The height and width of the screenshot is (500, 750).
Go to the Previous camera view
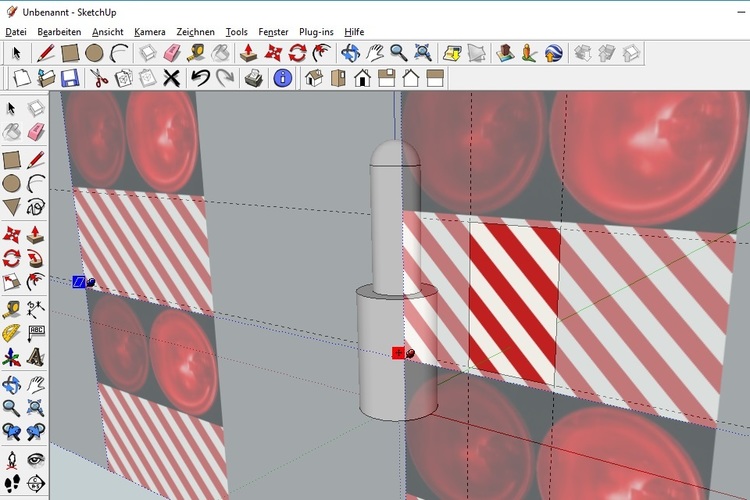[11, 433]
